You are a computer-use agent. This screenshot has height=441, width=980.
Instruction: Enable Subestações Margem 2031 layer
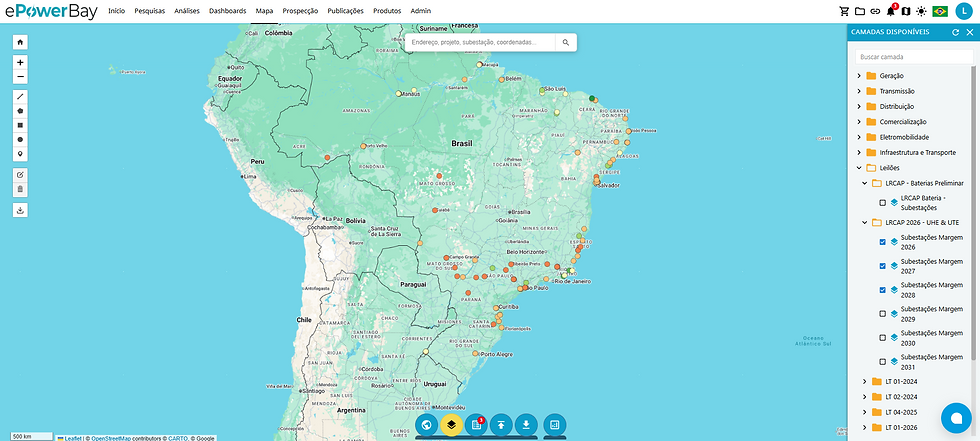pos(882,362)
